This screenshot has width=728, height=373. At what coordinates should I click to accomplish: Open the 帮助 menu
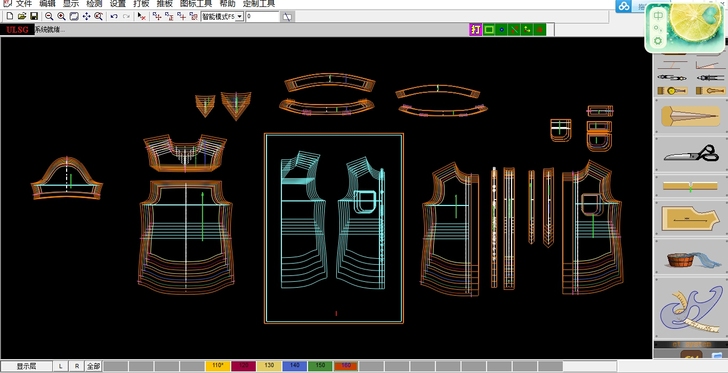[228, 4]
